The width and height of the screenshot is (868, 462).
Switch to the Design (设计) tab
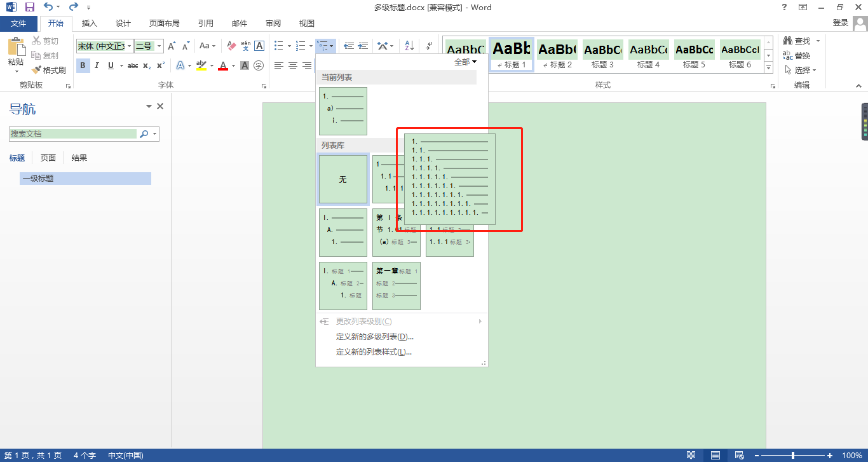tap(123, 23)
